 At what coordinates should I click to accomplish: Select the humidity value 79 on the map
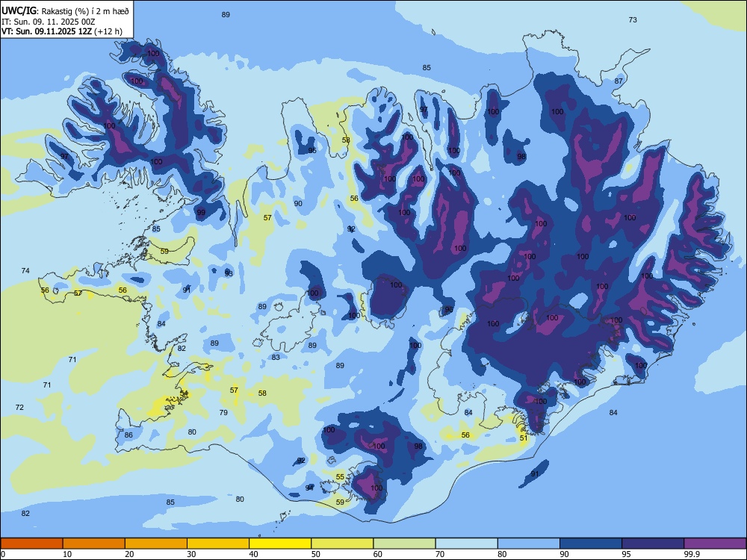(223, 412)
